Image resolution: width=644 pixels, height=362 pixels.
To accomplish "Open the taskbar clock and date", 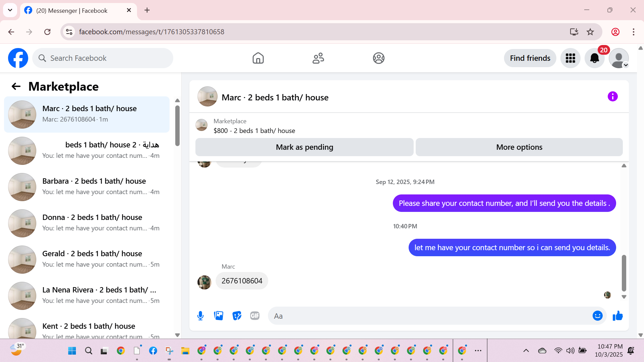I will (609, 351).
